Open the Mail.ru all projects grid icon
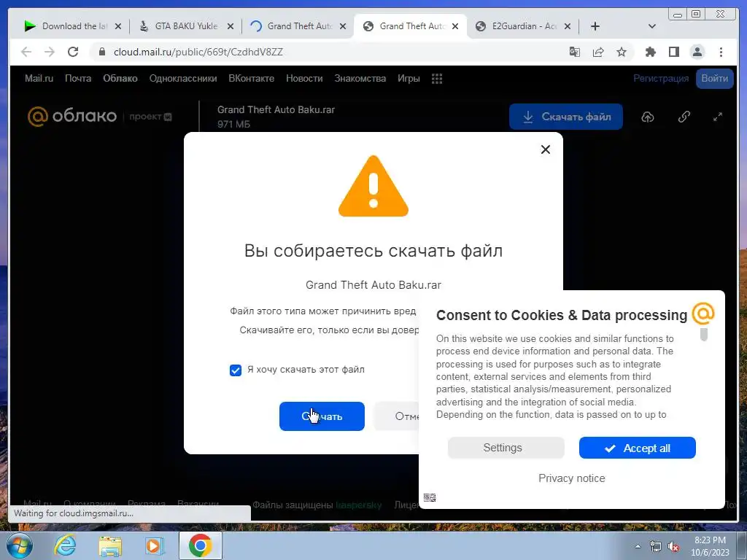Screen dimensions: 747x560 (437, 79)
